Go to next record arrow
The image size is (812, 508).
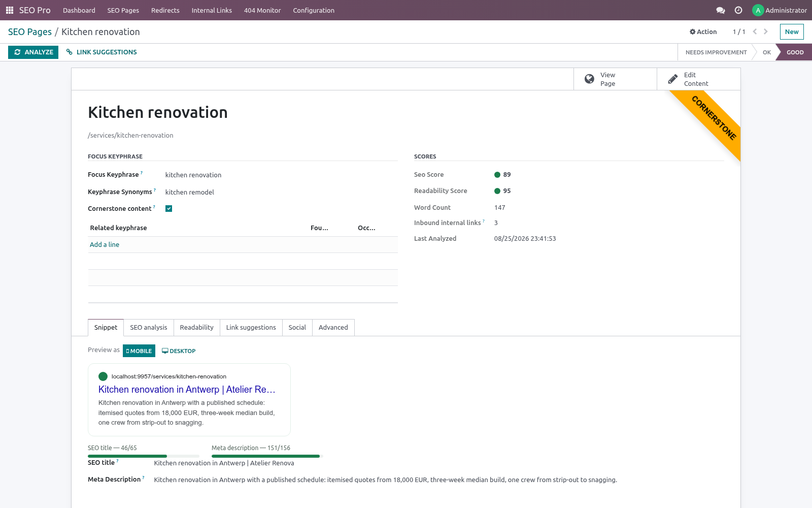point(766,31)
